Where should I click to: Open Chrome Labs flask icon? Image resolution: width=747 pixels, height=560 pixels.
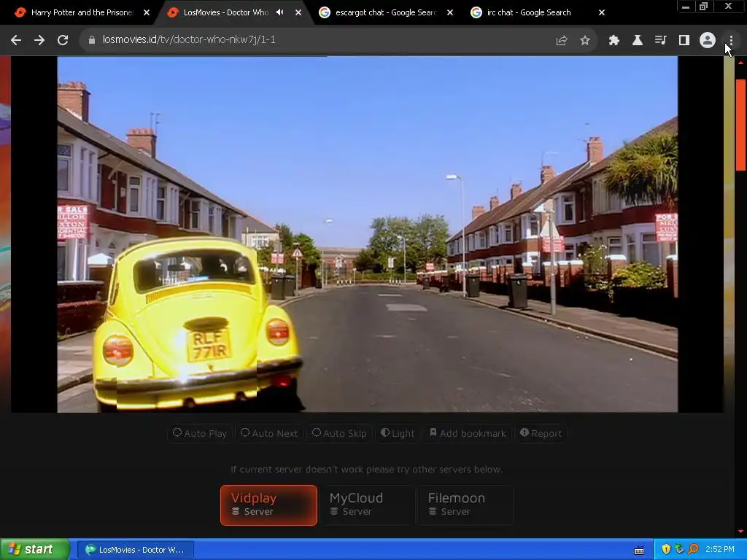pos(638,41)
